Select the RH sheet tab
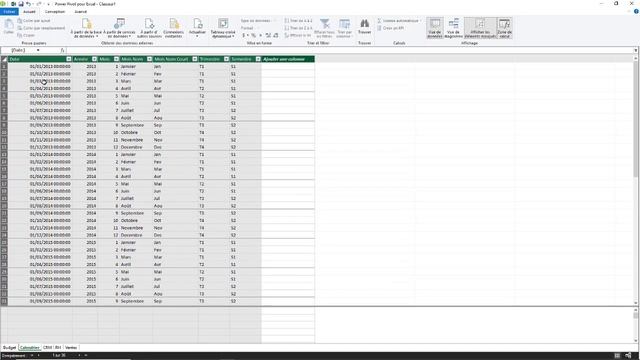 coord(58,348)
